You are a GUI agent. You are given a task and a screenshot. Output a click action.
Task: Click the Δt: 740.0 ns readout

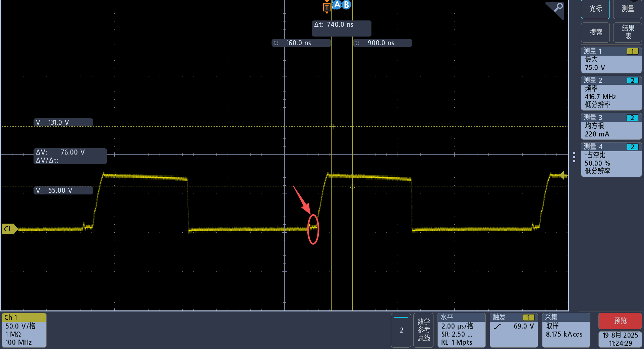pos(341,28)
